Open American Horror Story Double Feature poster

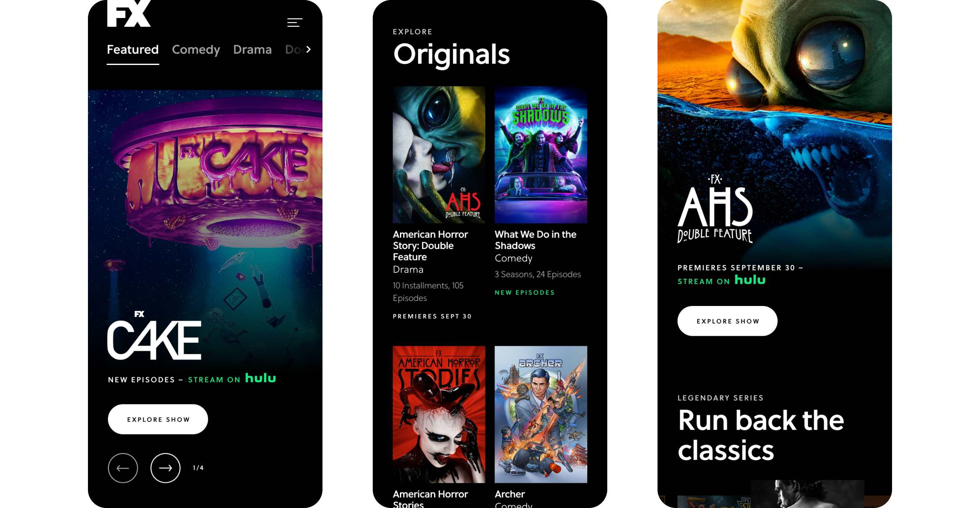click(x=439, y=155)
